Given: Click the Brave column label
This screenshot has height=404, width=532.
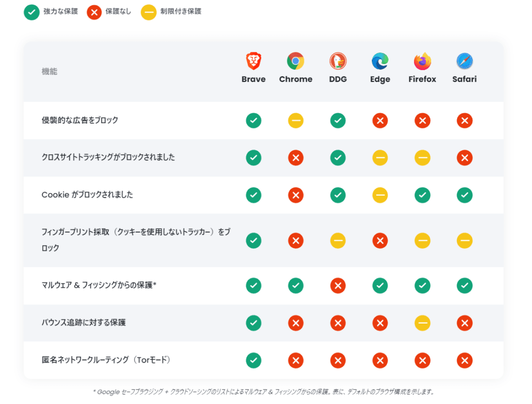Looking at the screenshot, I should [254, 79].
